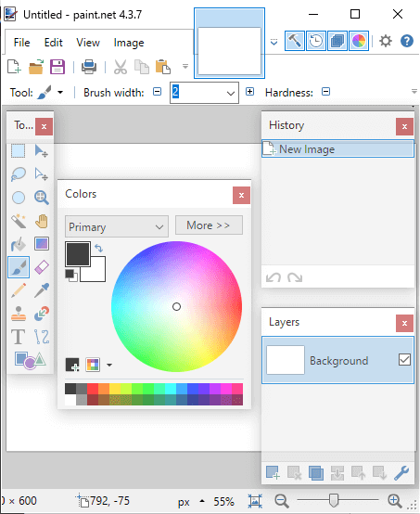Open the Tool chooser dropdown arrow
The image size is (420, 514).
coord(60,93)
